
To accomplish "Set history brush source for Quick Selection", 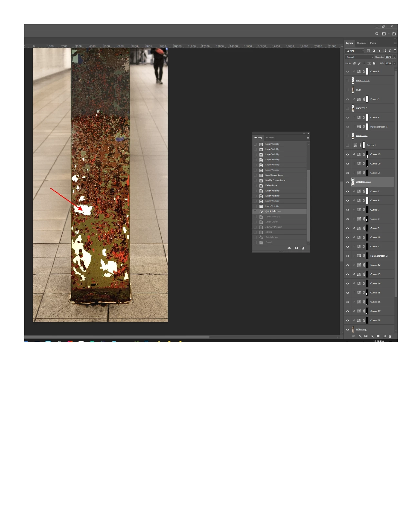I will pos(255,212).
